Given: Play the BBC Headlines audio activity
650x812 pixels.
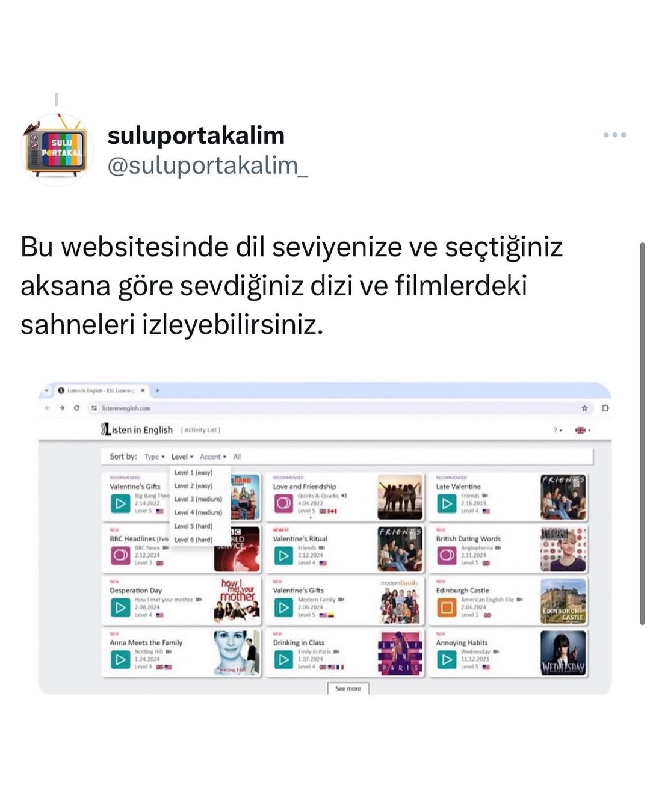Looking at the screenshot, I should (120, 555).
